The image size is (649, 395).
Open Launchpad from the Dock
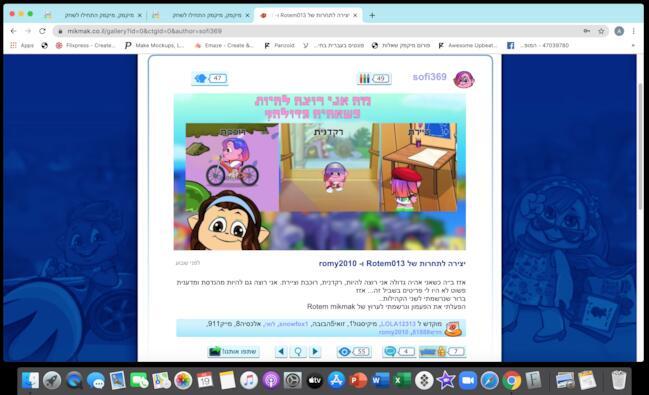pyautogui.click(x=52, y=380)
